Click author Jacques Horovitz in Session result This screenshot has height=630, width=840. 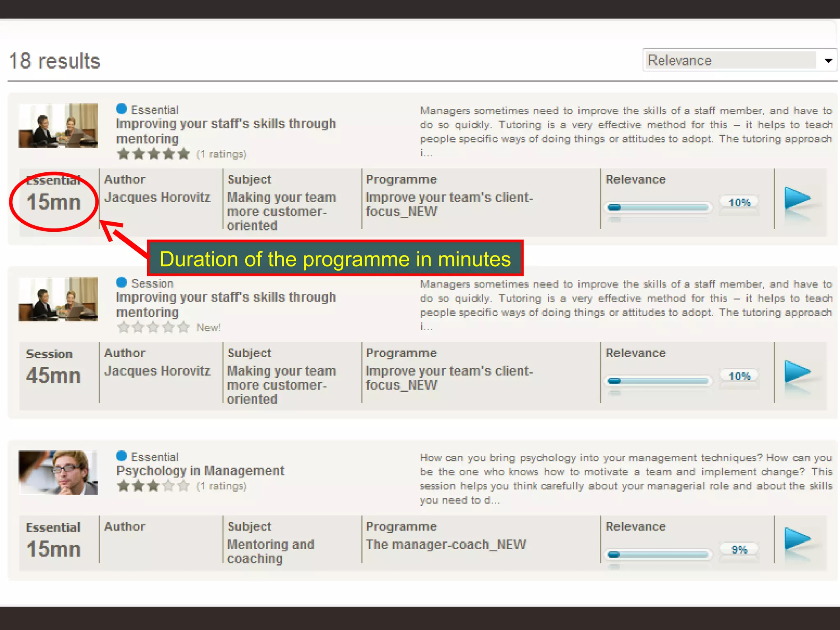pyautogui.click(x=157, y=371)
